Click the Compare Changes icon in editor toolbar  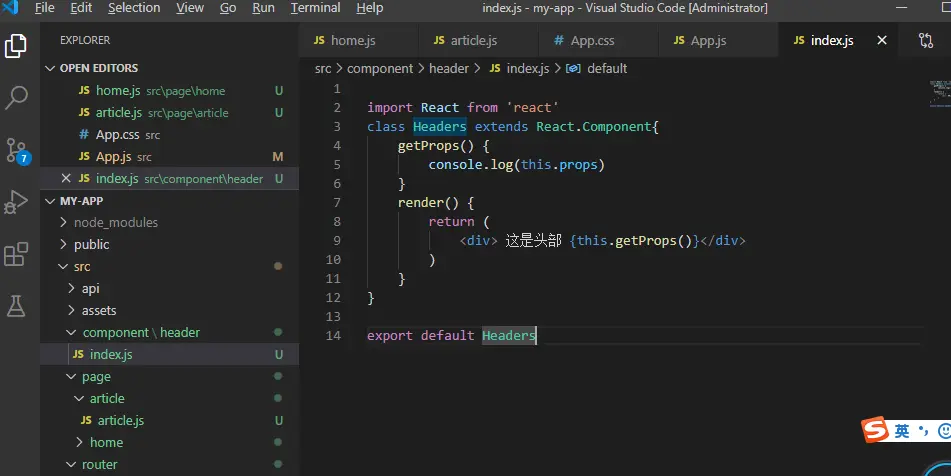click(x=926, y=40)
